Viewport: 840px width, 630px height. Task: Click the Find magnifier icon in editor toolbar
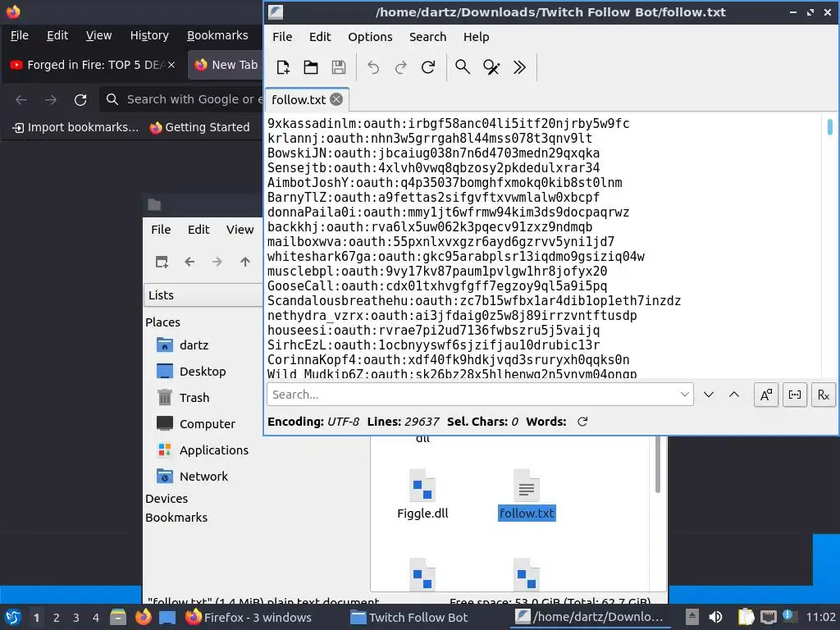[x=463, y=67]
